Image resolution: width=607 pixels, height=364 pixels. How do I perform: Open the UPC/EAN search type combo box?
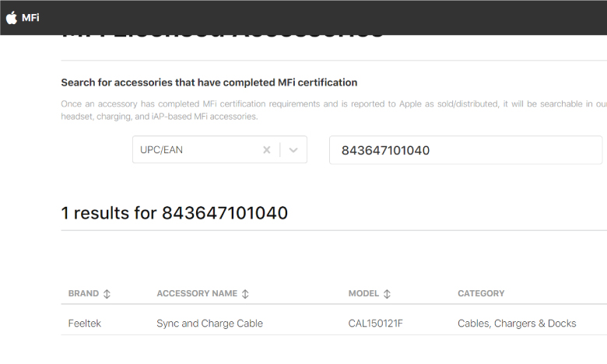click(x=219, y=149)
